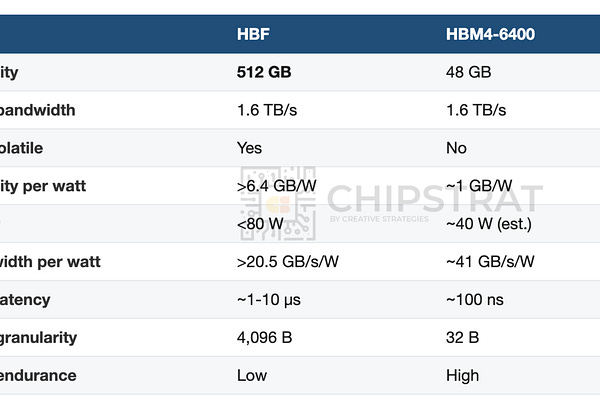This screenshot has width=600, height=400.
Task: Click the High endurance cell
Action: tap(462, 375)
